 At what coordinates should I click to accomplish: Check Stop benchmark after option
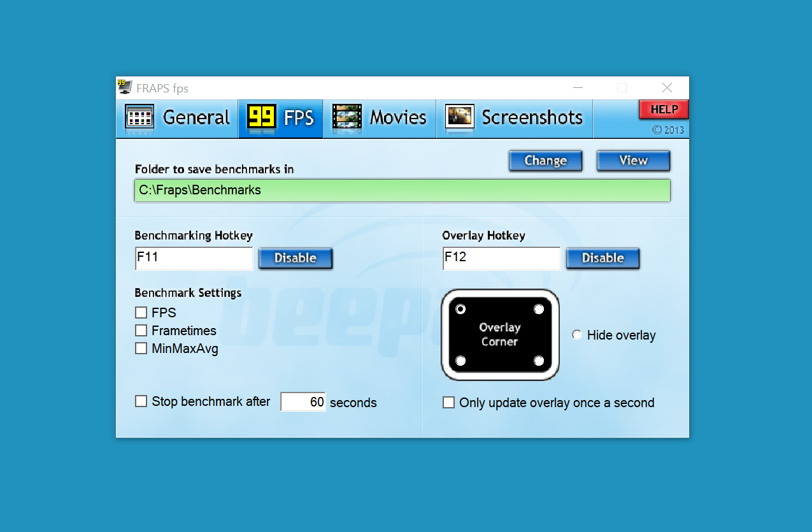(141, 401)
